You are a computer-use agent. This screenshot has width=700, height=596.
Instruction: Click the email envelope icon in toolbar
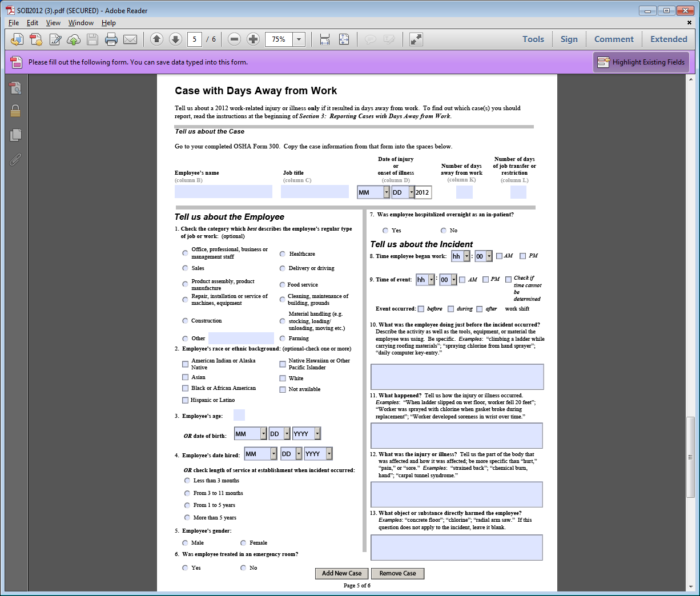130,39
